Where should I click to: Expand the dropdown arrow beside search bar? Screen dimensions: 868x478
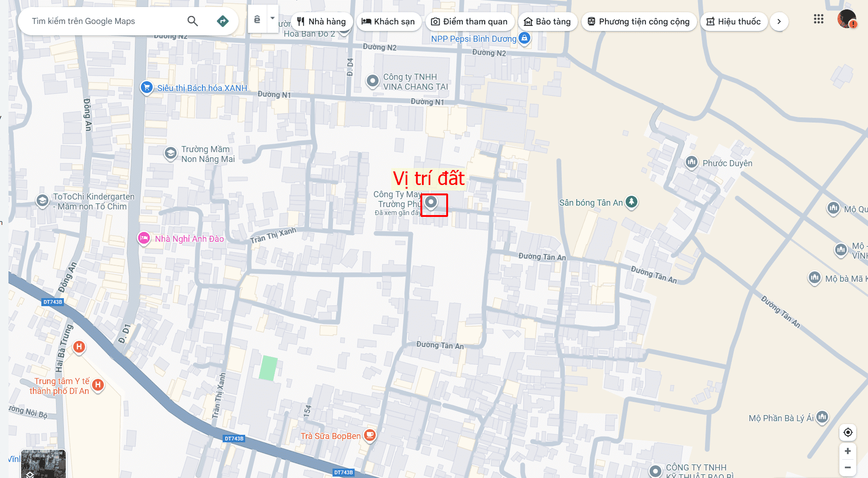(272, 19)
